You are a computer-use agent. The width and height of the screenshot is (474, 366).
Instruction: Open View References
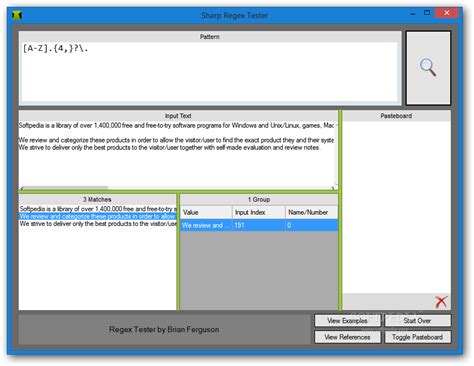tap(347, 337)
